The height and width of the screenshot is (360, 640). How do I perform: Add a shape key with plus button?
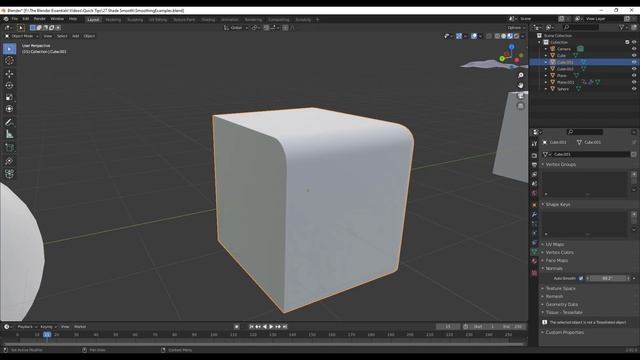633,214
